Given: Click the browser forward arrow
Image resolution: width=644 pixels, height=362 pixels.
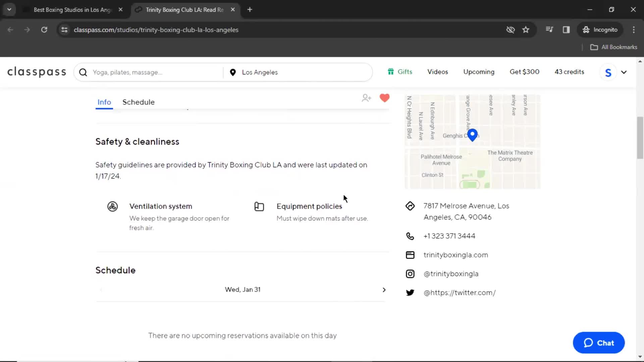Looking at the screenshot, I should pyautogui.click(x=27, y=30).
